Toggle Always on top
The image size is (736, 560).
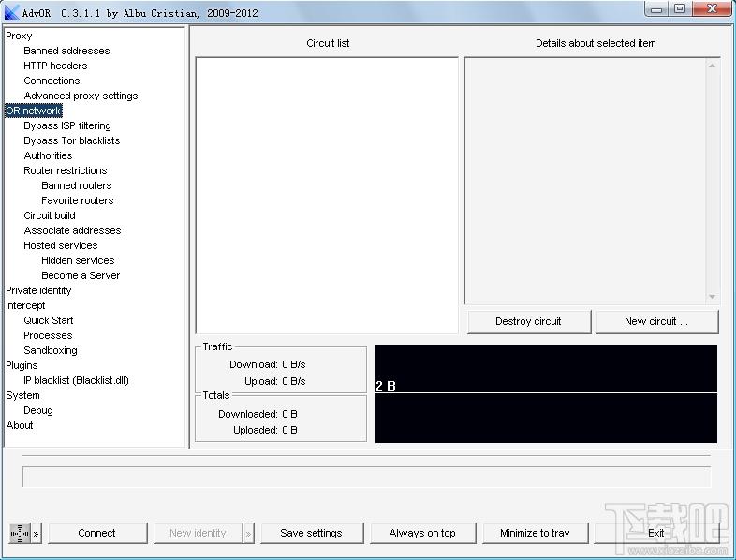tap(422, 533)
